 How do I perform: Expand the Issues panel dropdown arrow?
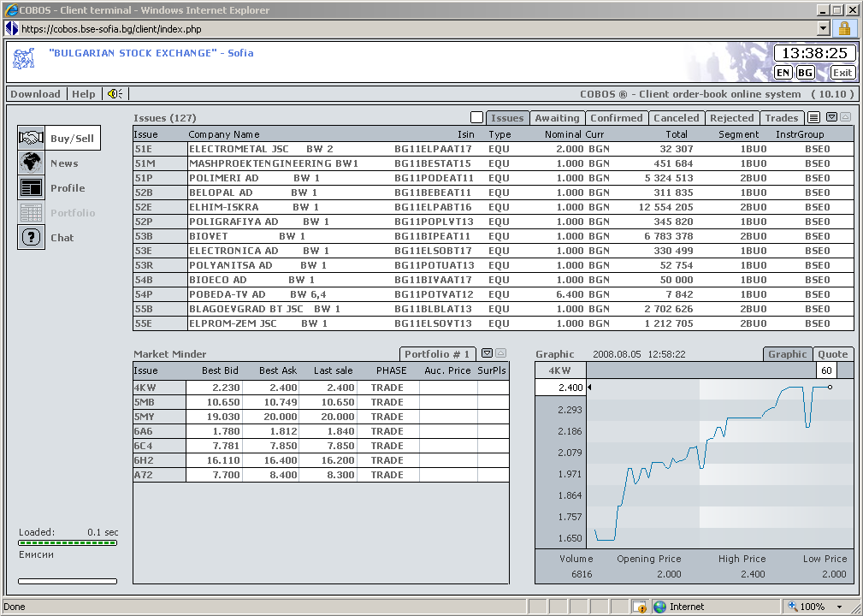(x=831, y=117)
